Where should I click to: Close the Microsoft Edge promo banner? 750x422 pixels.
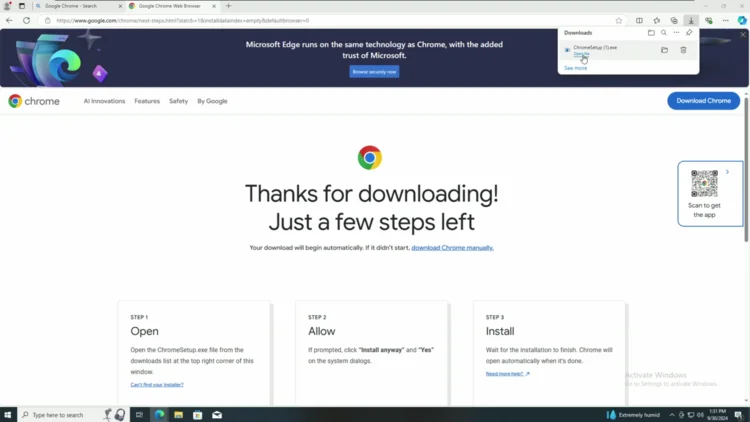tap(743, 34)
